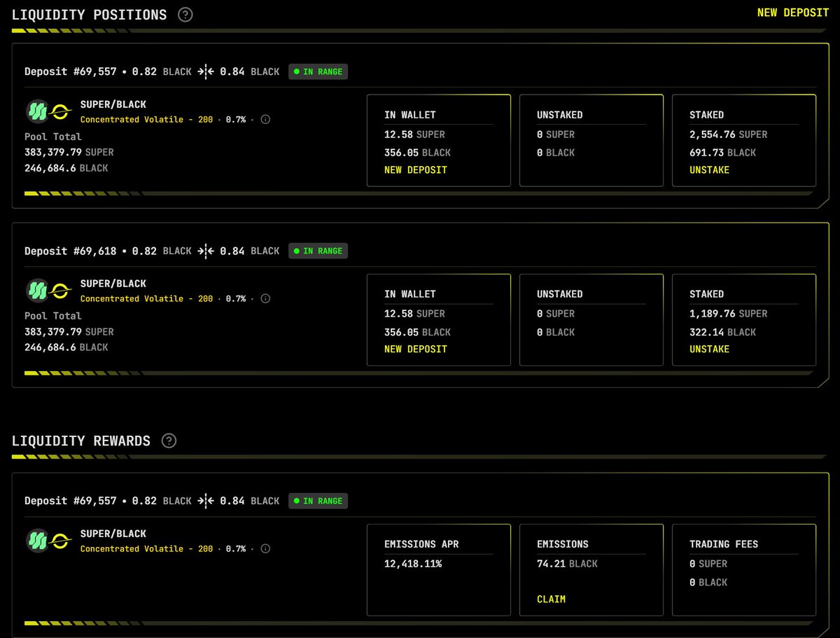
Task: Click range arrows icon in Deposit #69,557 position header
Action: point(206,71)
